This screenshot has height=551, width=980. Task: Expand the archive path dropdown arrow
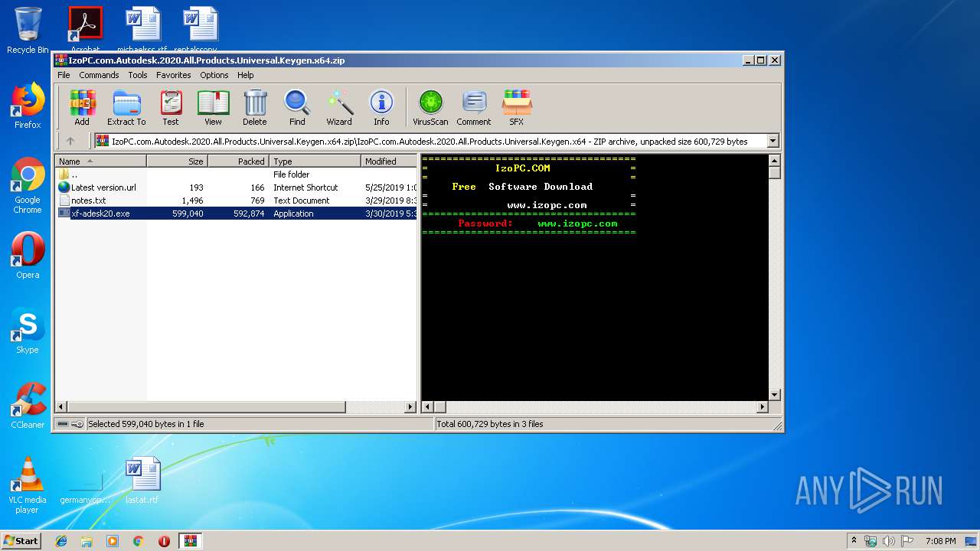click(x=773, y=141)
